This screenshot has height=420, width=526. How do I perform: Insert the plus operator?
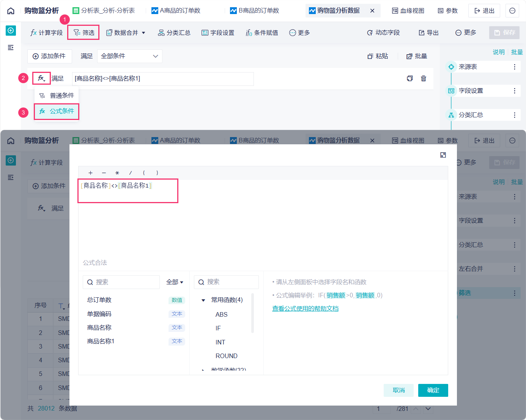[90, 173]
